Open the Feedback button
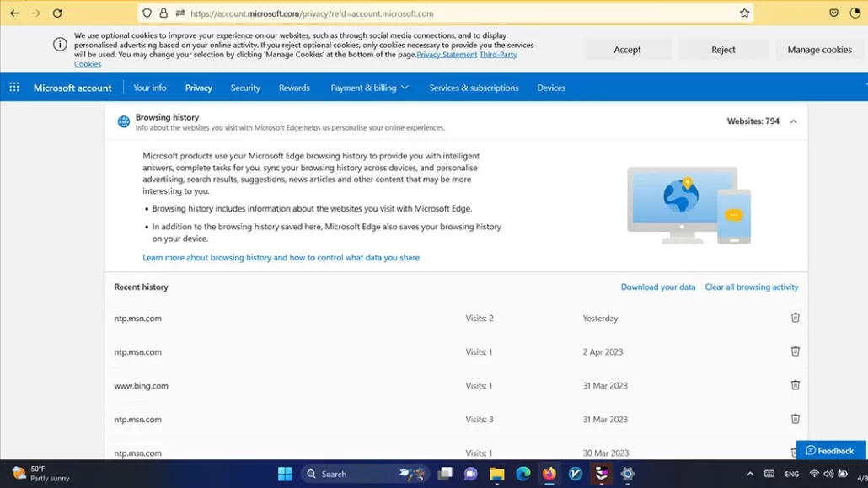 tap(830, 450)
